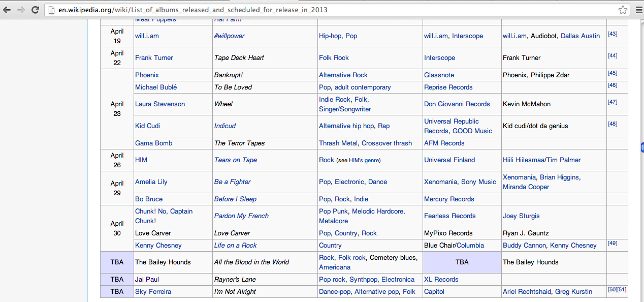Open the Buddy Cannon producer link

[524, 246]
